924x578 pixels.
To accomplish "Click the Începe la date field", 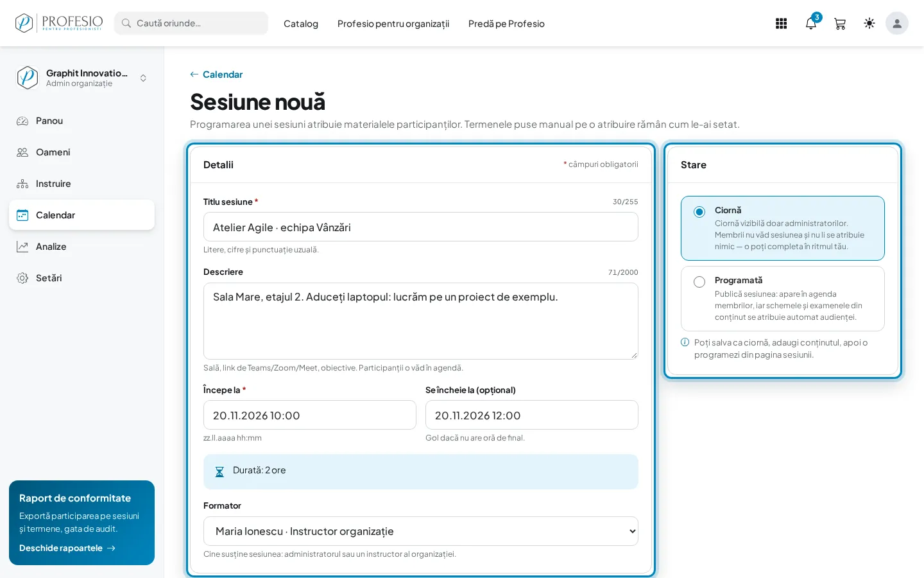I will (310, 415).
